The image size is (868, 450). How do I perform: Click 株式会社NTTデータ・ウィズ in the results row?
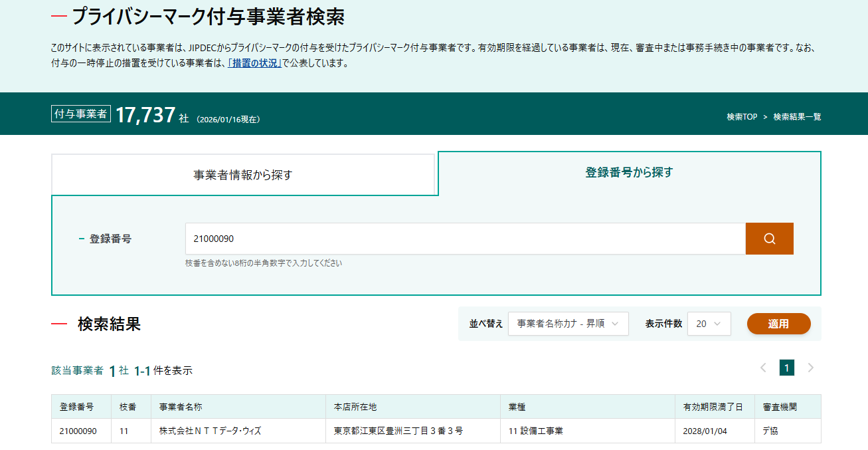(210, 431)
